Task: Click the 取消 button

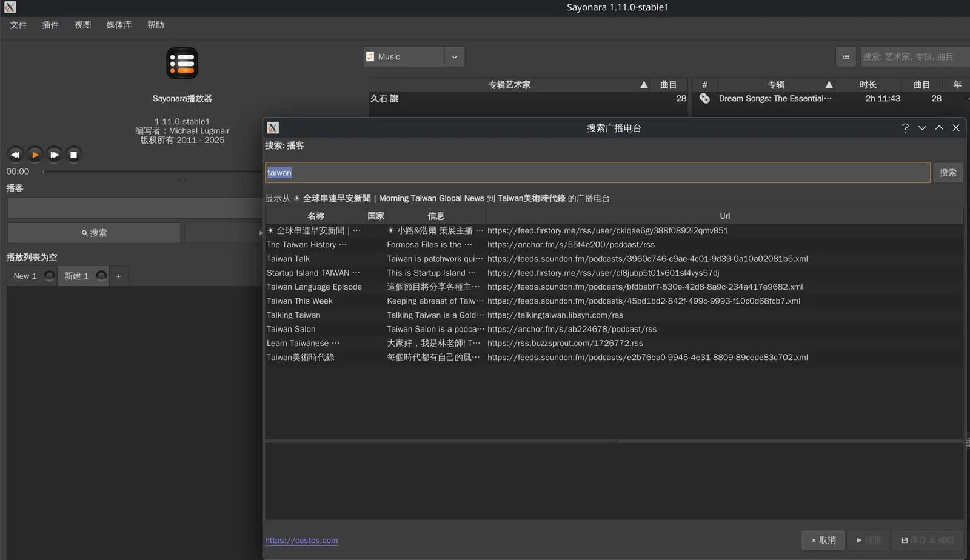Action: tap(823, 540)
